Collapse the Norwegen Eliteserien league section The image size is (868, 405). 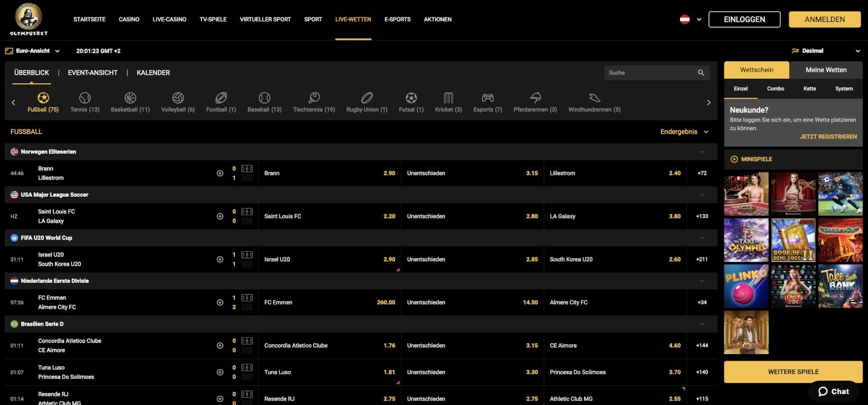[x=702, y=152]
